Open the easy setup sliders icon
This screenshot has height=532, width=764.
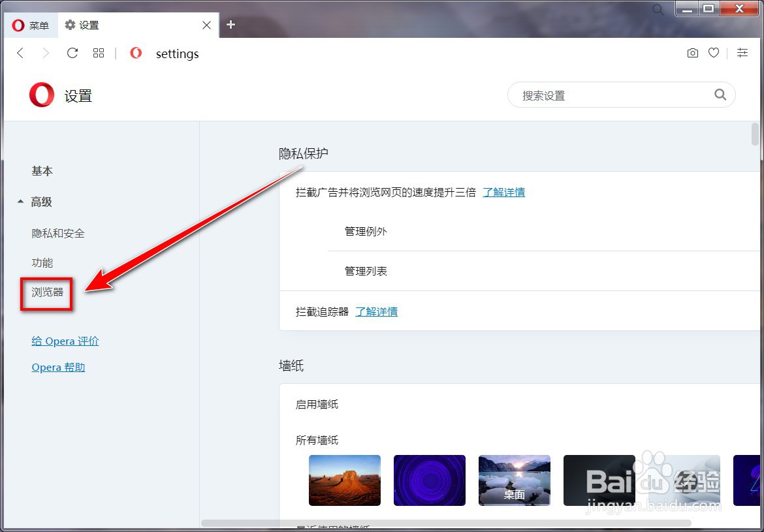click(742, 53)
